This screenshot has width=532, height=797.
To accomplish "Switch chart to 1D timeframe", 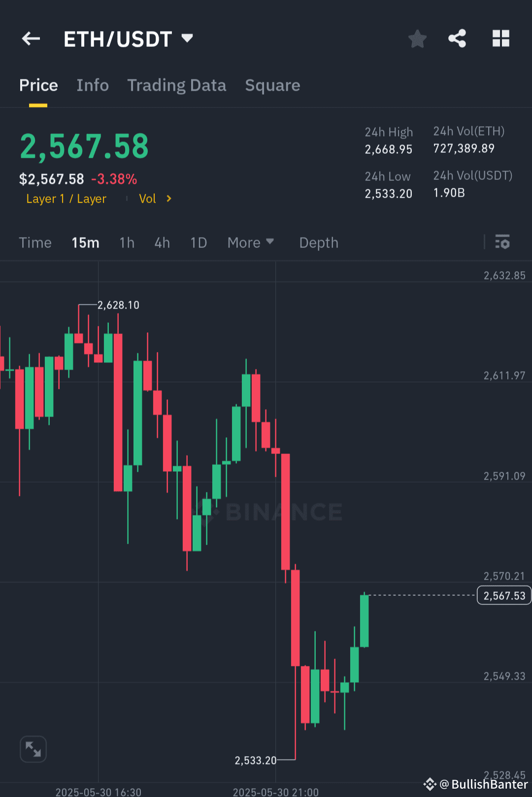I will pos(198,243).
